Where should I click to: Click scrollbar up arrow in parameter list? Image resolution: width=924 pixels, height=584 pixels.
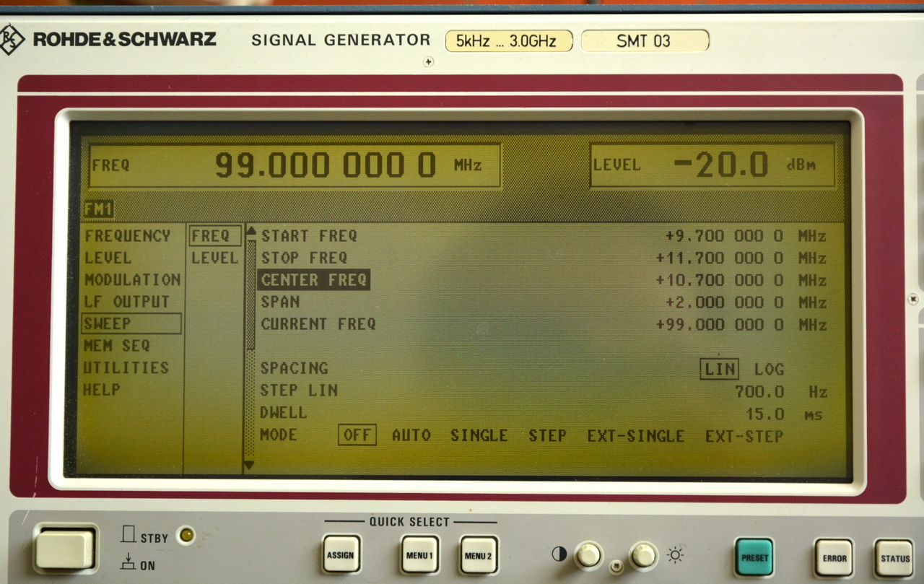[x=251, y=232]
